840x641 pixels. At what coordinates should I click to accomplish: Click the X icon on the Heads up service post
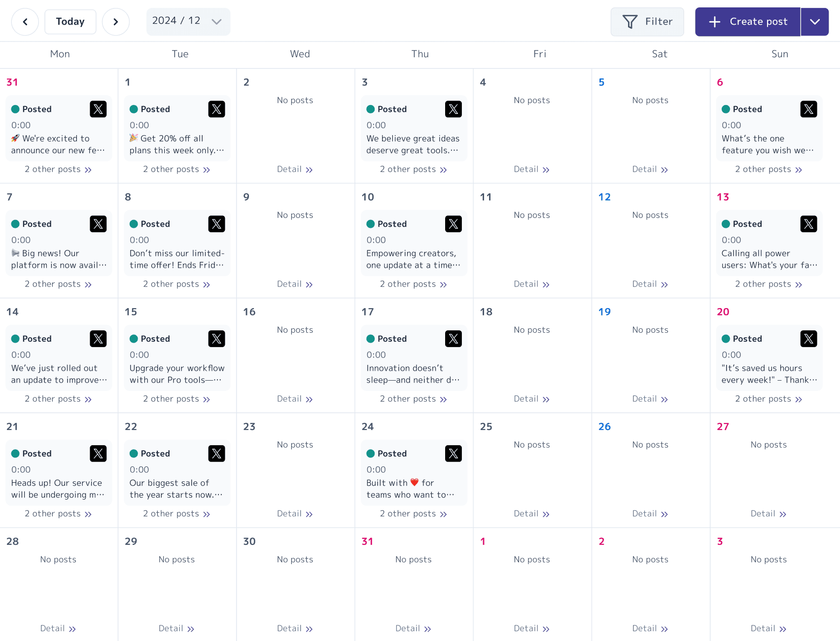coord(98,454)
